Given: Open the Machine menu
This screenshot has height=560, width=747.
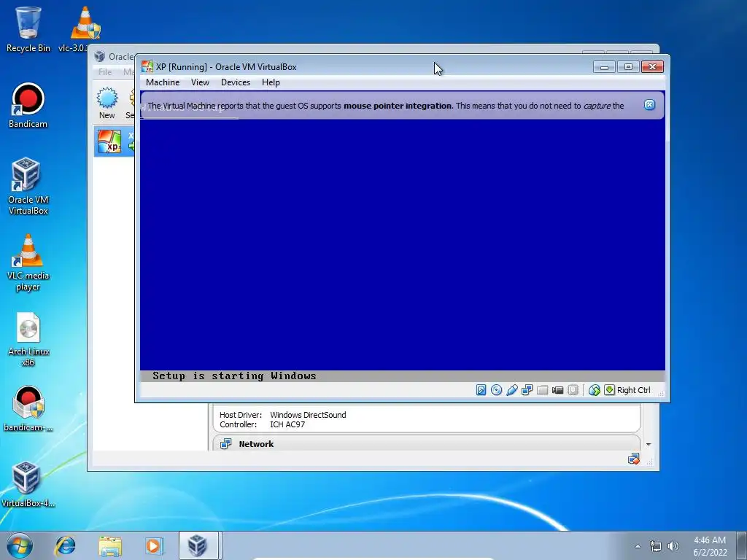Looking at the screenshot, I should [x=163, y=82].
